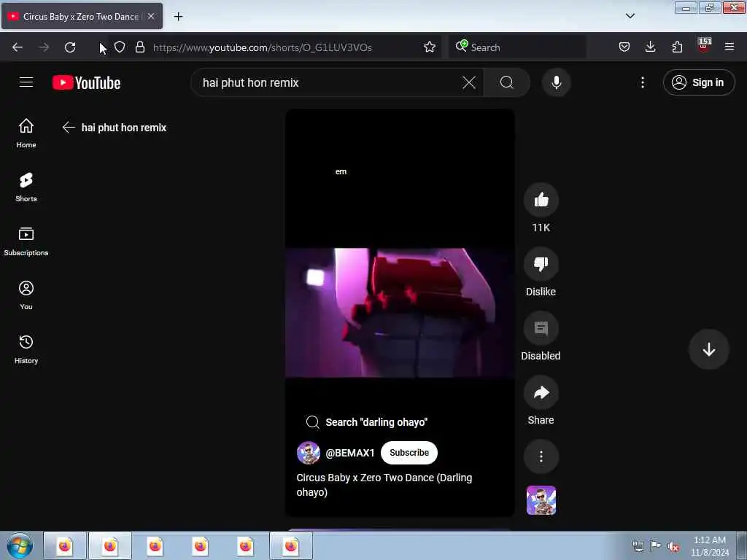
Task: Open the tracking protection shield
Action: [120, 47]
